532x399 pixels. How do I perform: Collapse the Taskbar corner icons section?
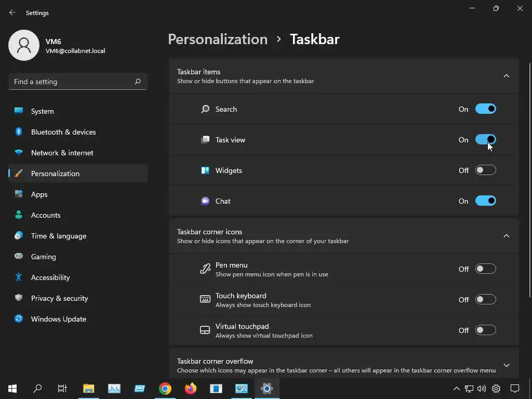coord(506,236)
